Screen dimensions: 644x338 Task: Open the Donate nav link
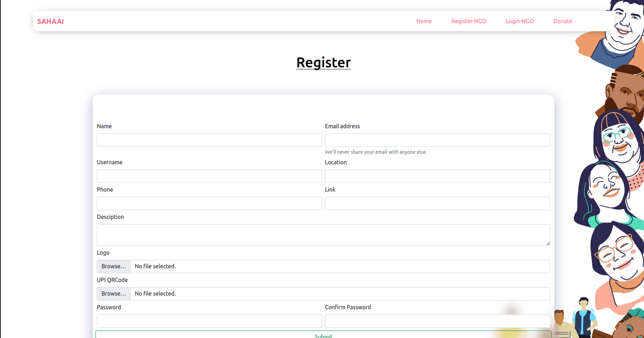(563, 21)
